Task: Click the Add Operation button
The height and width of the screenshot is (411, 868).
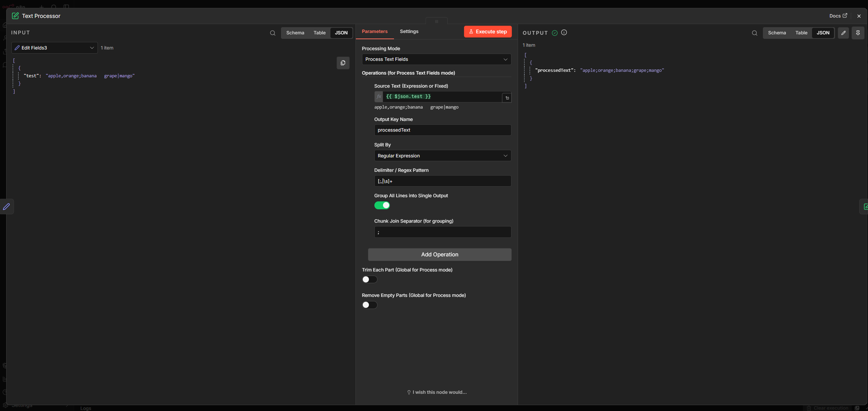Action: (439, 255)
